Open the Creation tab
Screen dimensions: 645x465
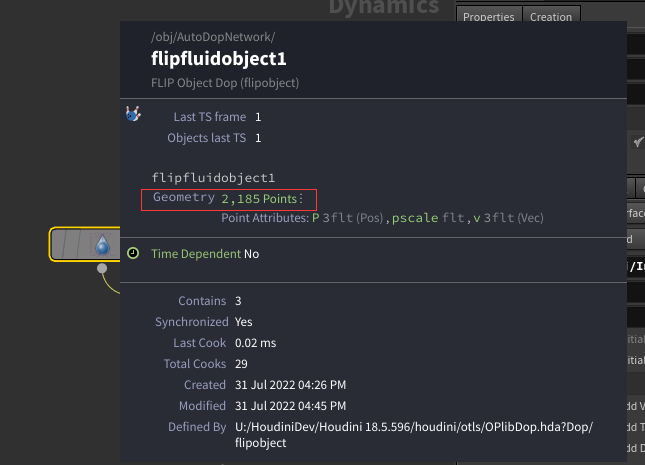pos(551,17)
